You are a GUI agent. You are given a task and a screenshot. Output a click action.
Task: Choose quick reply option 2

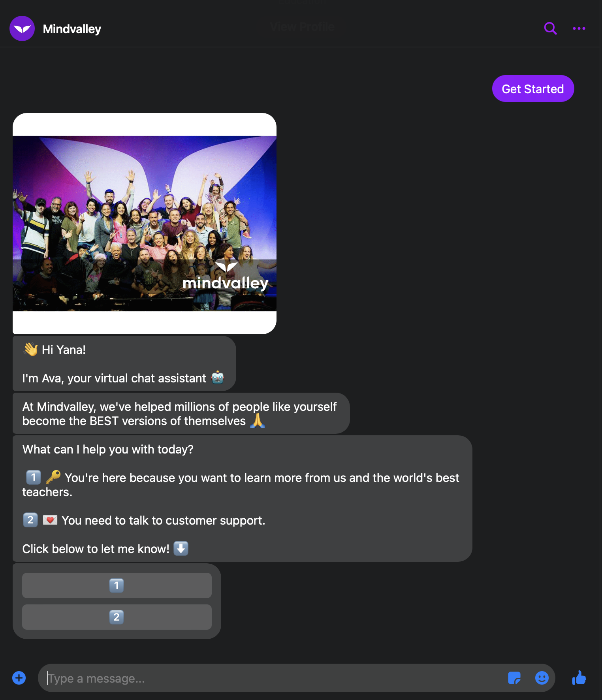[x=117, y=617]
